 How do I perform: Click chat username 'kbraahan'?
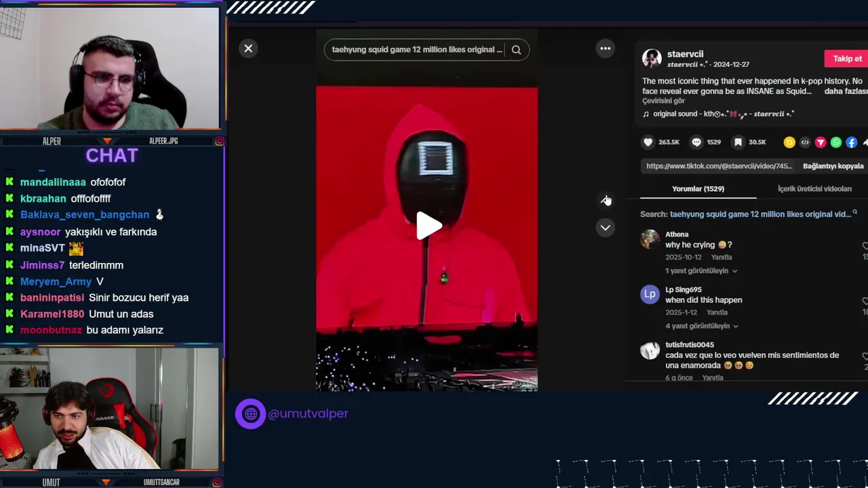pyautogui.click(x=43, y=198)
